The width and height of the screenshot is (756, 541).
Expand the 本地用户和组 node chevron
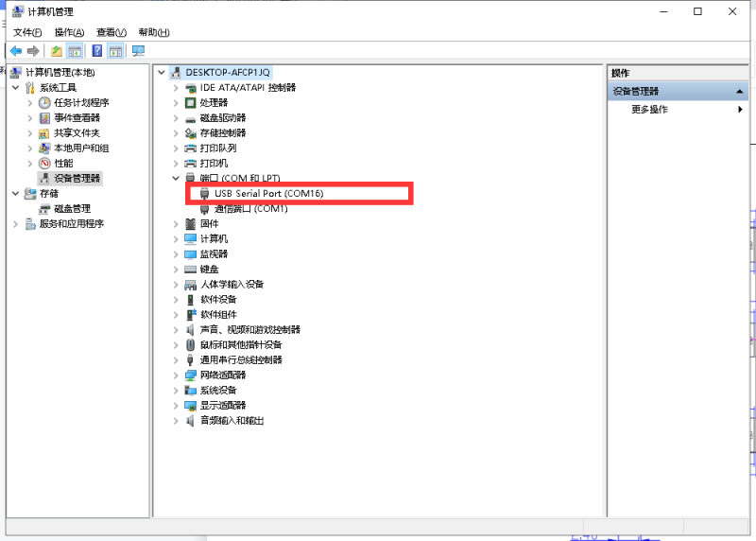tap(30, 148)
